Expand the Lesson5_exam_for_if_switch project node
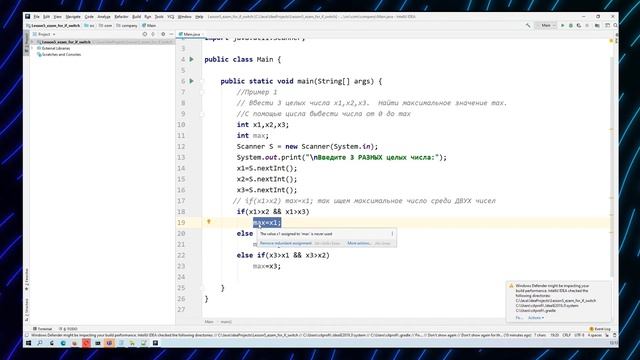 33,42
